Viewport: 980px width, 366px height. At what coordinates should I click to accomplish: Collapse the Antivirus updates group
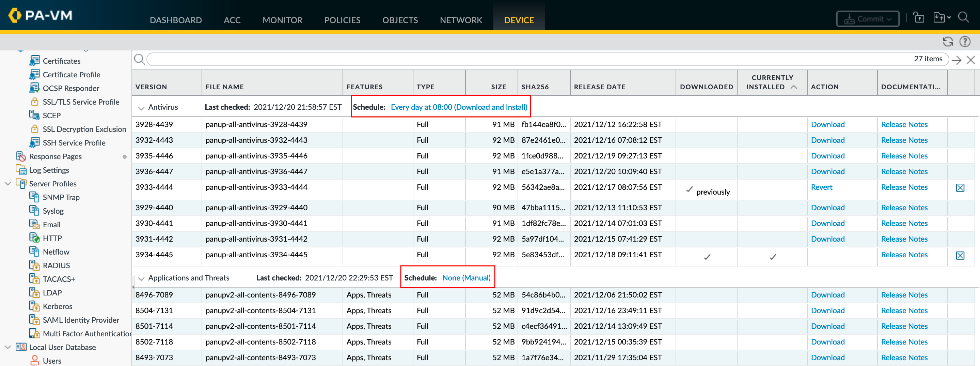coord(141,108)
